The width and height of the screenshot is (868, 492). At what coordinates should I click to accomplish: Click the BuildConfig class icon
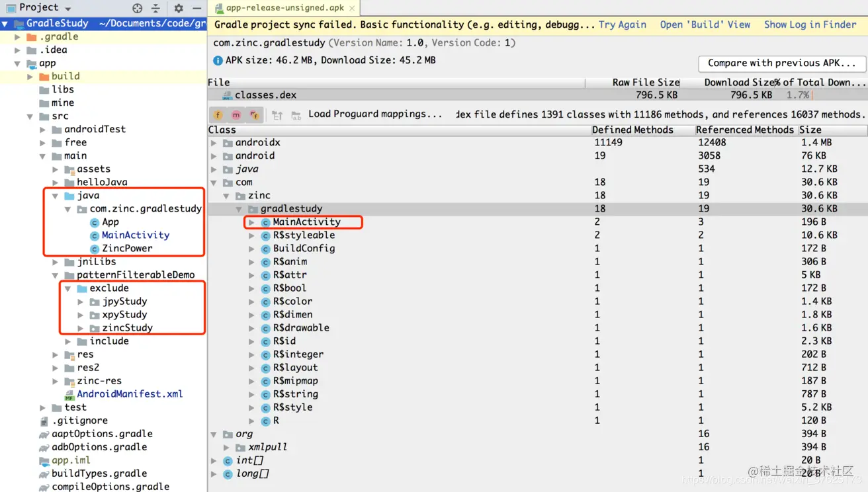coord(265,249)
